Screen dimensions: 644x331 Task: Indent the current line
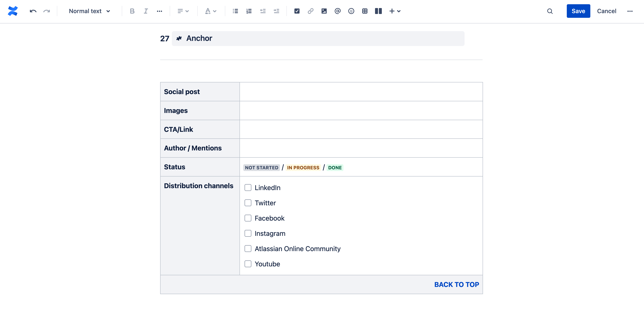[276, 11]
